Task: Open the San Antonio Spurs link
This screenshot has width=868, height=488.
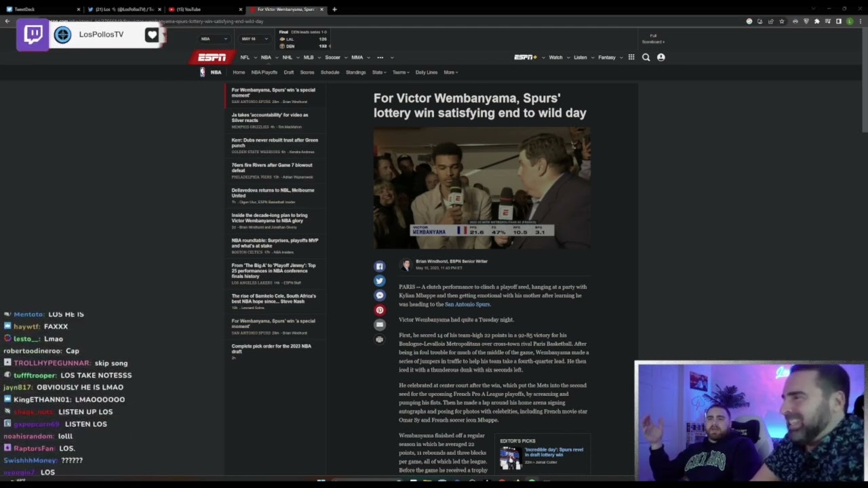Action: coord(467,304)
